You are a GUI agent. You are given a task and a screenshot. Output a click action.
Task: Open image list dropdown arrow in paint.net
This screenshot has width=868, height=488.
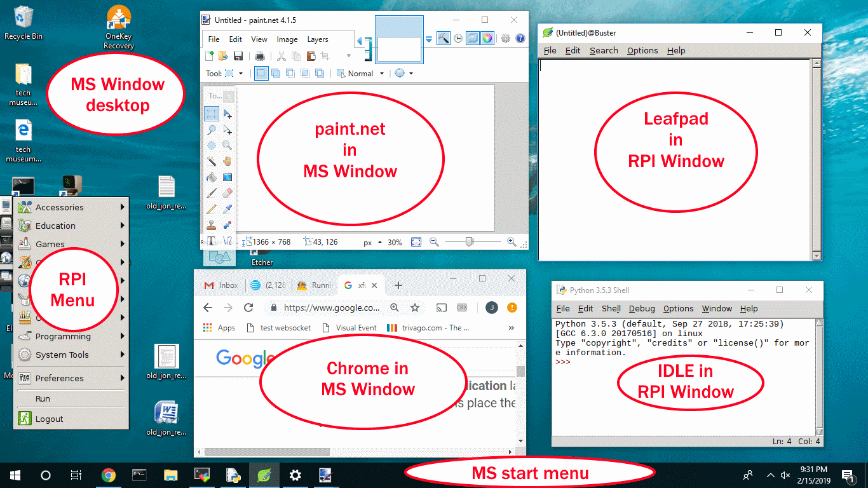pos(429,39)
